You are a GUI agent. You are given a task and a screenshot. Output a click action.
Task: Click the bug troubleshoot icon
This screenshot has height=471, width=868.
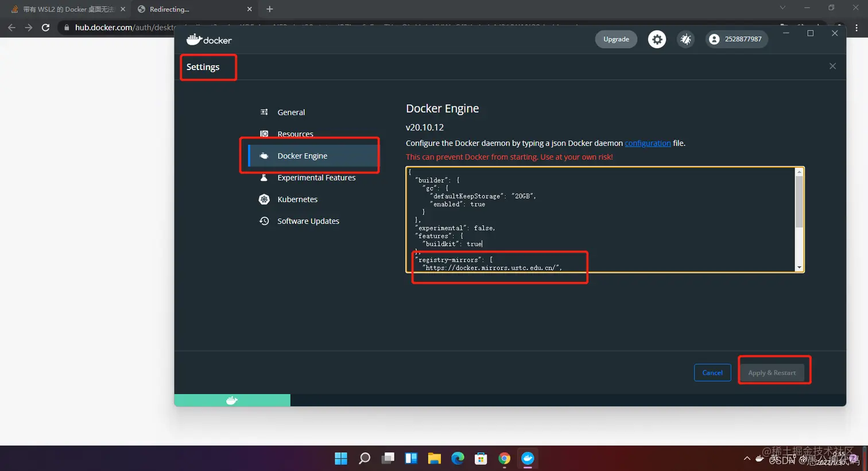[685, 39]
